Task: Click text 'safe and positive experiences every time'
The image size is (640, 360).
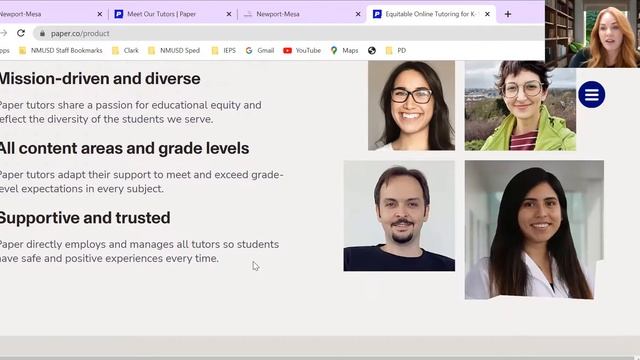Action: 119,259
